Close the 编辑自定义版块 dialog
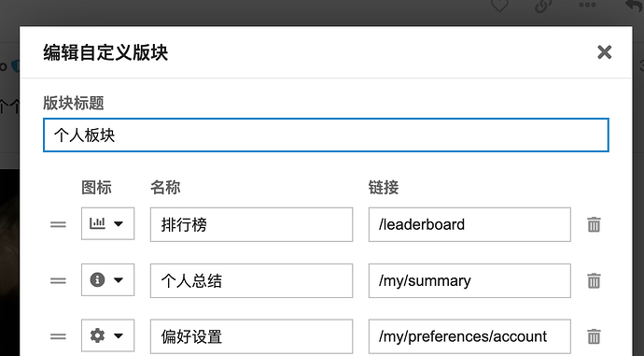 tap(604, 52)
